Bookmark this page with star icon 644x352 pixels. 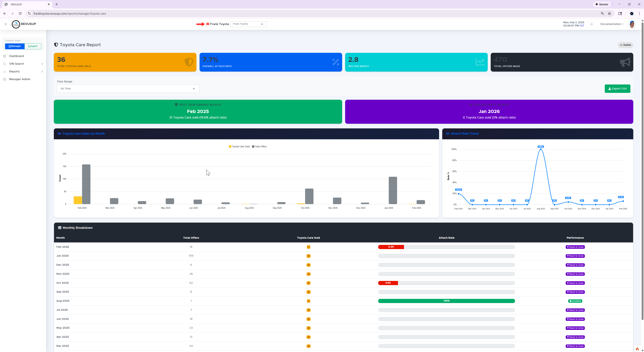point(609,13)
